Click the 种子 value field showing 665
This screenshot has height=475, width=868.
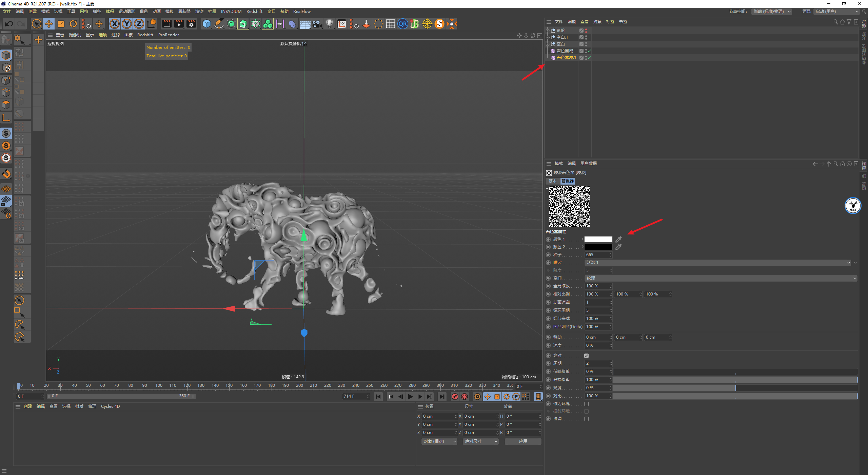(x=597, y=255)
